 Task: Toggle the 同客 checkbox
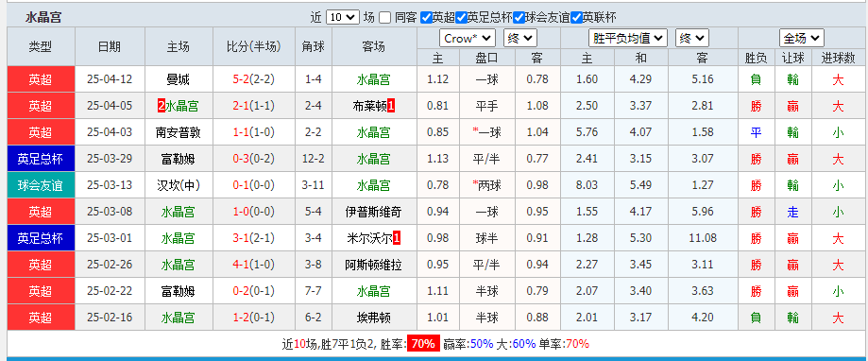(385, 17)
